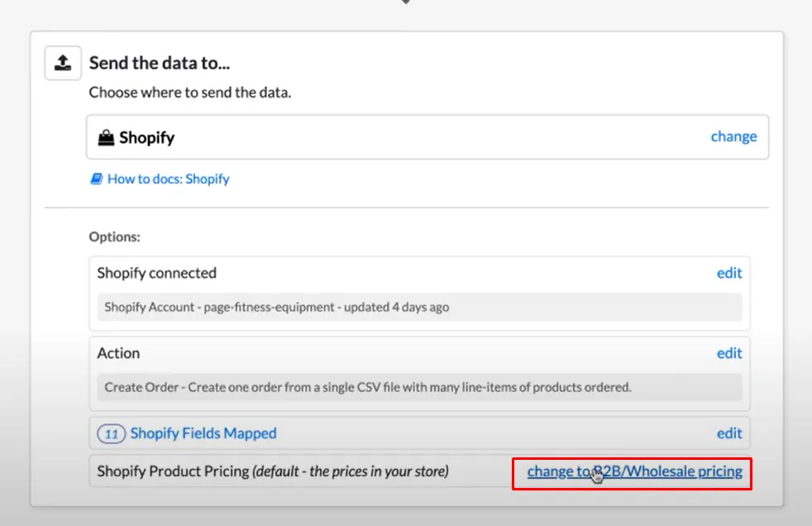Click the upload icon beside Send the data to
The width and height of the screenshot is (812, 526).
point(63,63)
